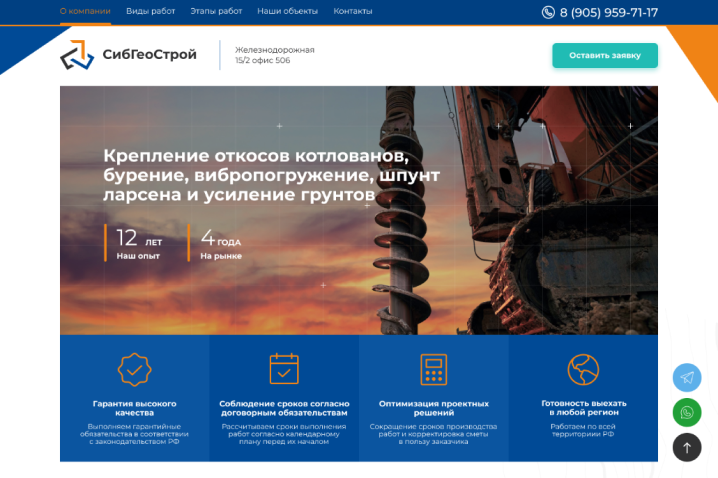Click text Рассчитываем сроки выполнения работ
The height and width of the screenshot is (478, 718).
click(284, 434)
